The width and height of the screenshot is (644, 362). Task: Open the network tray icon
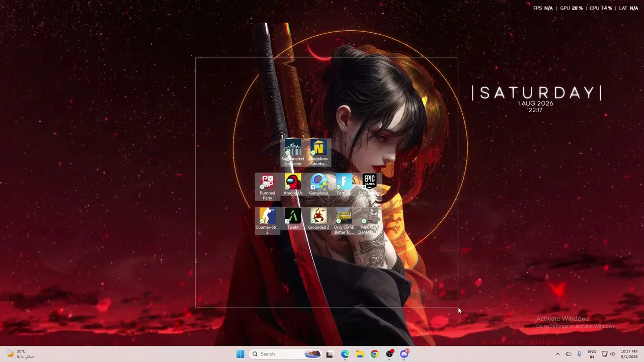(605, 354)
